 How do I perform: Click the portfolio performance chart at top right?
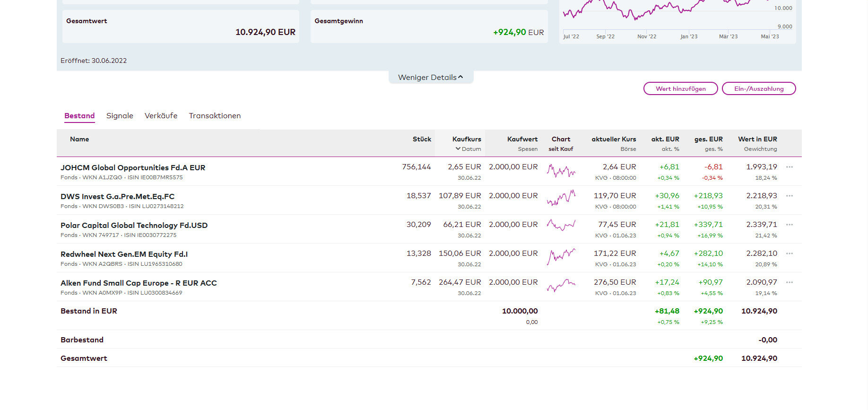point(671,14)
